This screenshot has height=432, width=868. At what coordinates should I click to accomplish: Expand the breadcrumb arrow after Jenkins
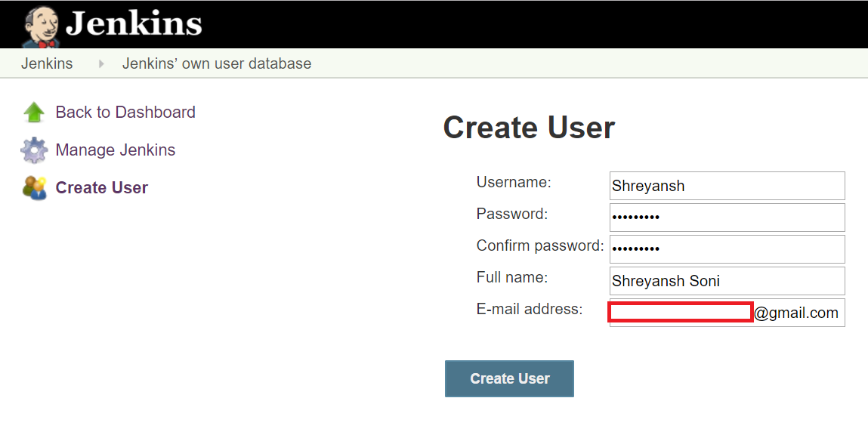101,63
